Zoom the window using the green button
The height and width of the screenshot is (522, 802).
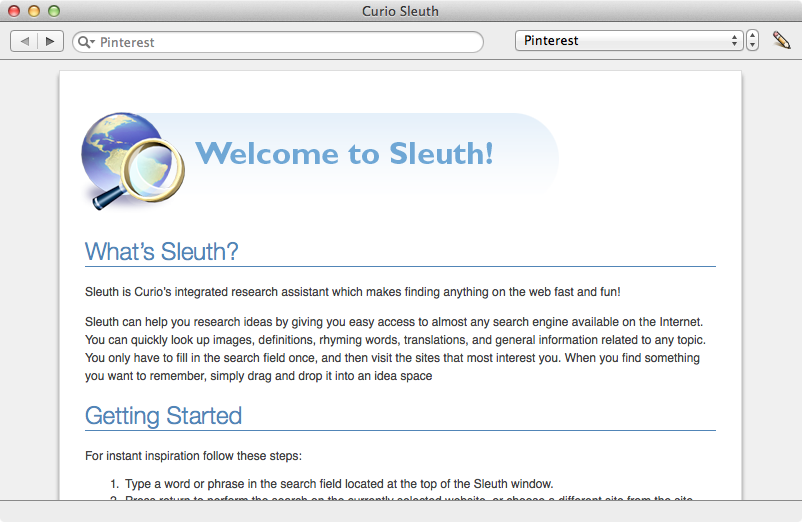click(54, 11)
